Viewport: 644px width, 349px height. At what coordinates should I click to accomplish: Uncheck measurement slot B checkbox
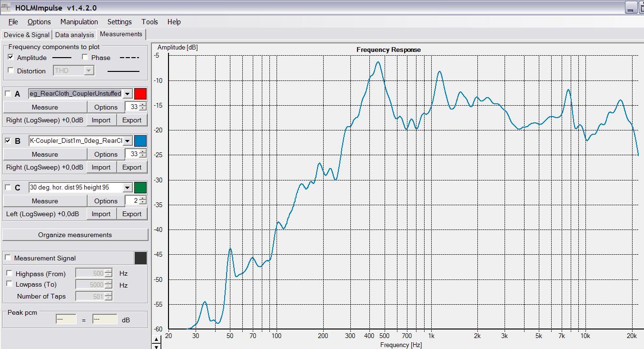(x=8, y=140)
